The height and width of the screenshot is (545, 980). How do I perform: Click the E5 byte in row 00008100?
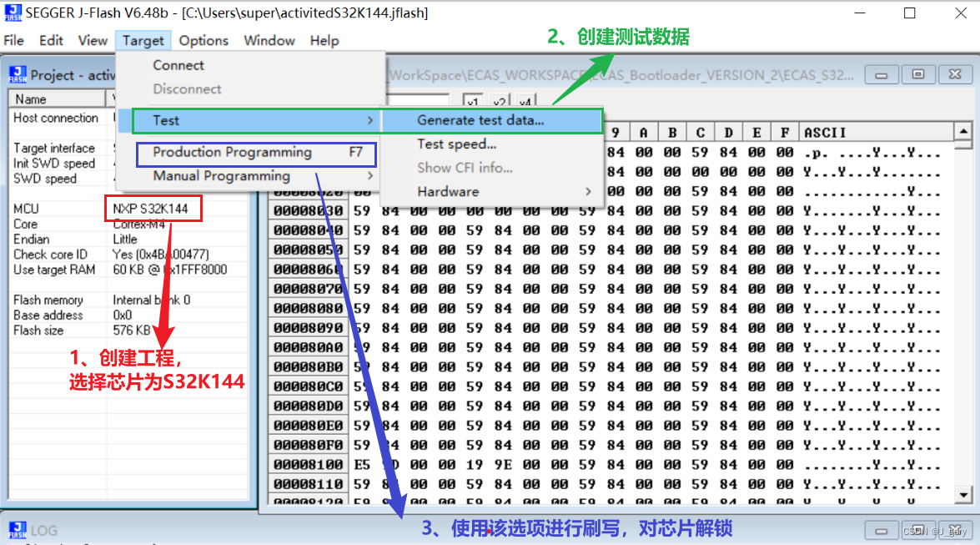362,465
